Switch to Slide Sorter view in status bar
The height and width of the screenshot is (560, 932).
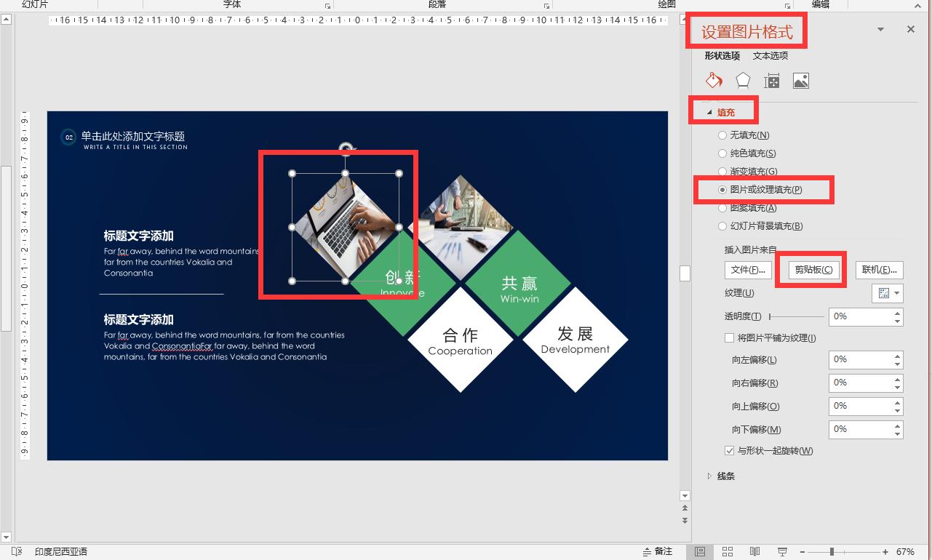click(x=727, y=551)
